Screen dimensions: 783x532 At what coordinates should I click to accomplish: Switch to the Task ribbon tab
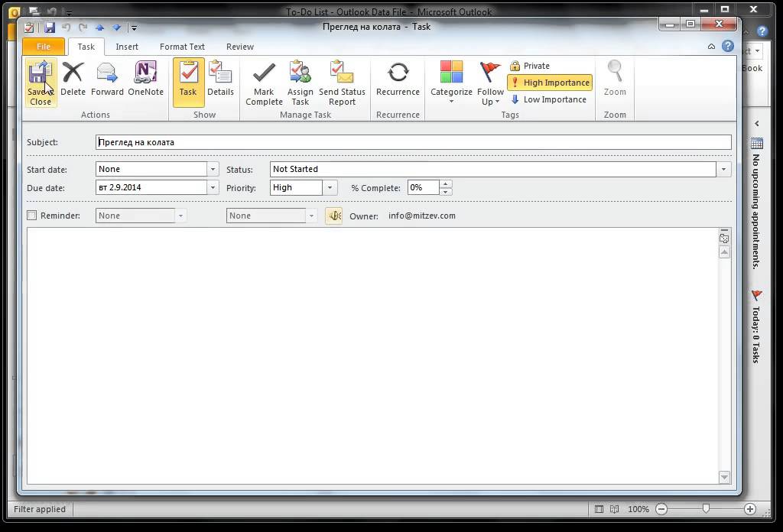pyautogui.click(x=86, y=47)
